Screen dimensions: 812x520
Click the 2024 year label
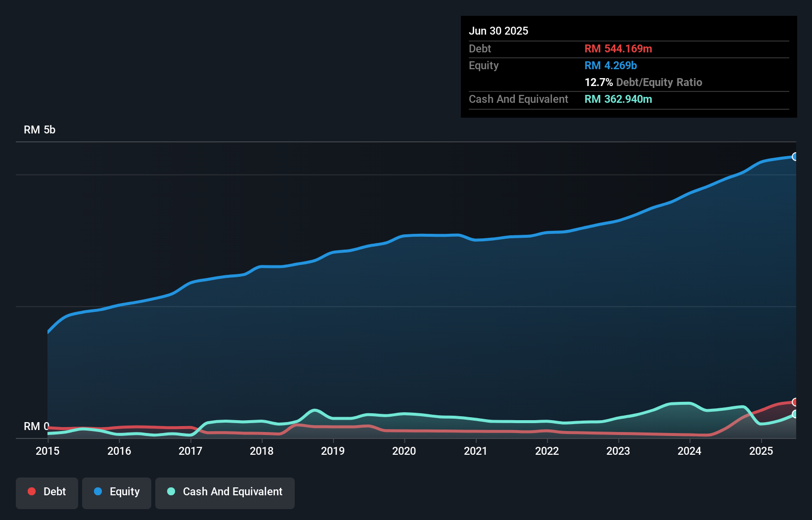(689, 451)
